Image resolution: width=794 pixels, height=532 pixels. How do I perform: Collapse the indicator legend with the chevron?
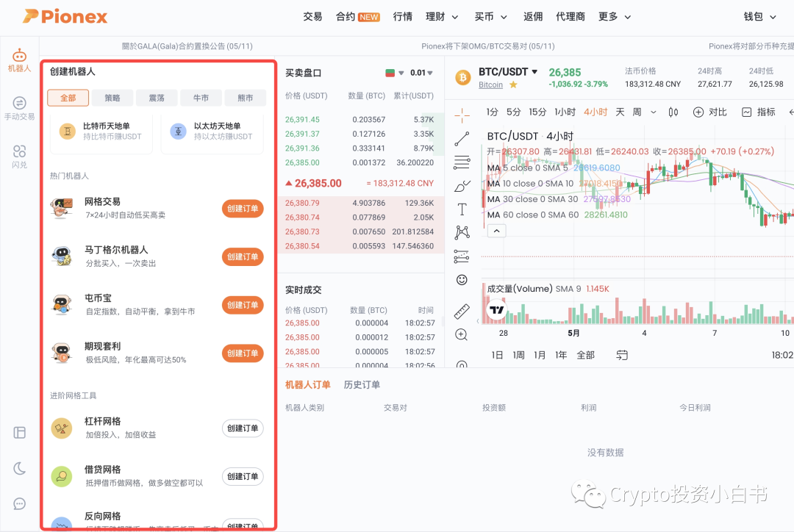(496, 231)
